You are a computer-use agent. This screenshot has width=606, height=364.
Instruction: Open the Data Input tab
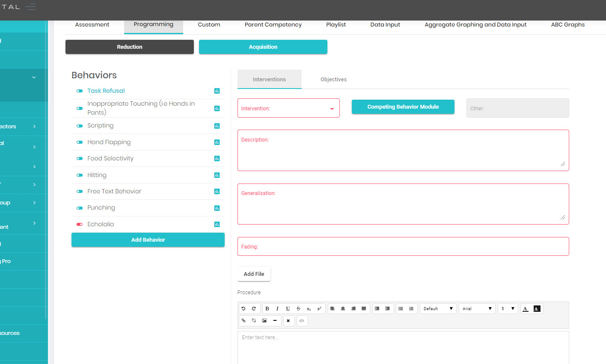point(385,25)
